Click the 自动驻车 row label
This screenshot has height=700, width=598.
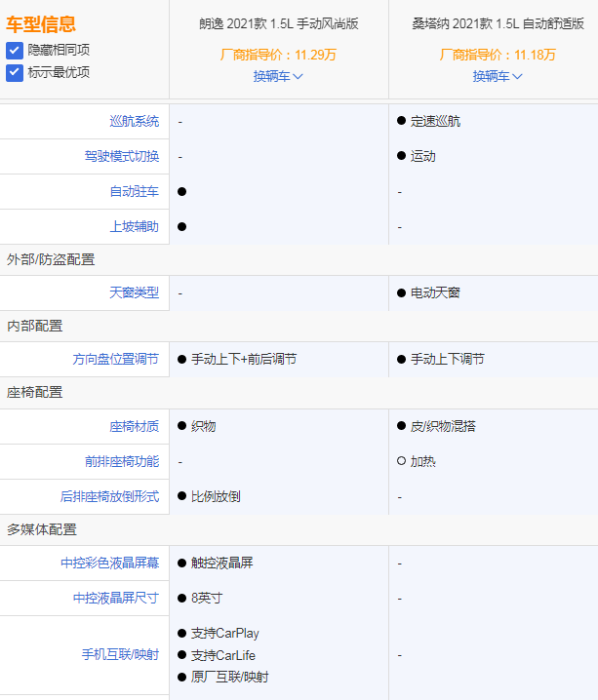134,191
